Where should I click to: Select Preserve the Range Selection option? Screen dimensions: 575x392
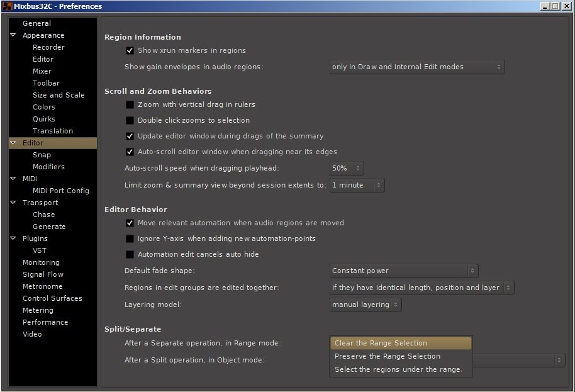(401, 356)
